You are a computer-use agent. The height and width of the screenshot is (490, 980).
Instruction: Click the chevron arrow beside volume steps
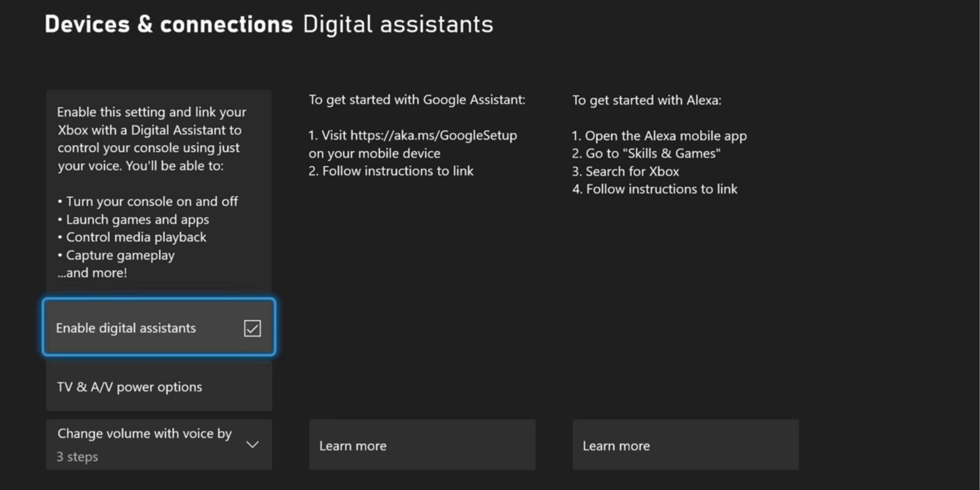(252, 444)
